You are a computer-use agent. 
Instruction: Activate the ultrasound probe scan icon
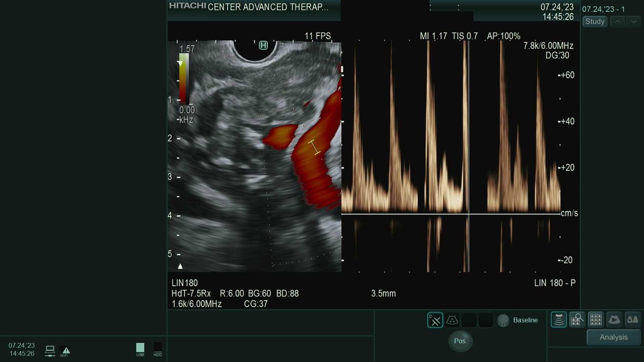tap(559, 320)
